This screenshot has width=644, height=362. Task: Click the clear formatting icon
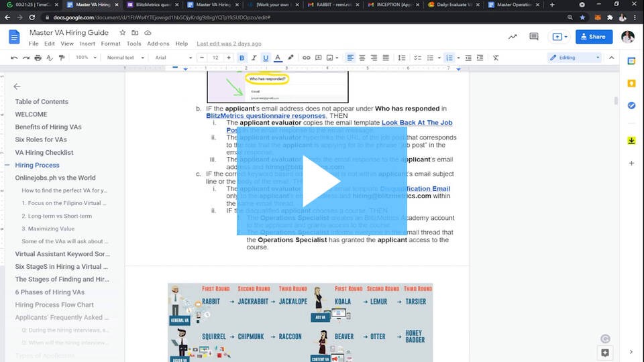[496, 58]
